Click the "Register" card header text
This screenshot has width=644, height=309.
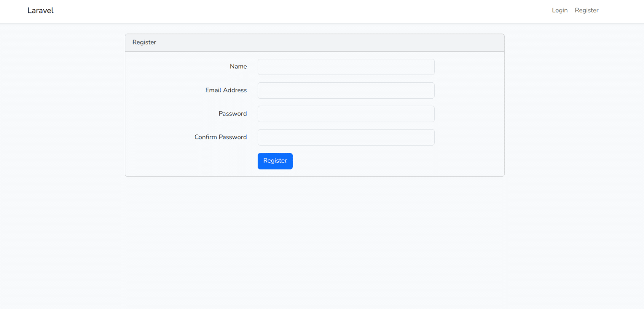click(x=144, y=42)
